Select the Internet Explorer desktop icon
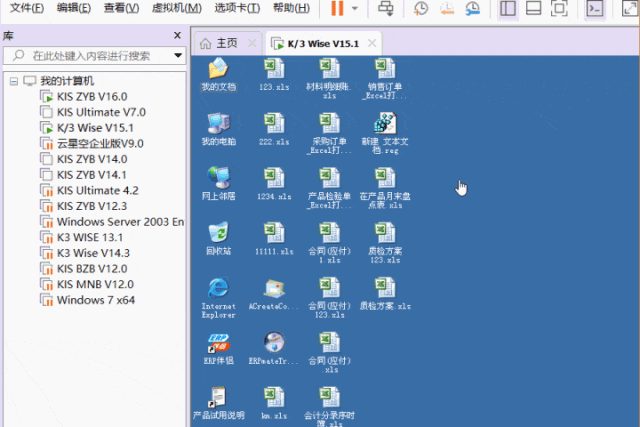This screenshot has width=640, height=427. coord(218,298)
